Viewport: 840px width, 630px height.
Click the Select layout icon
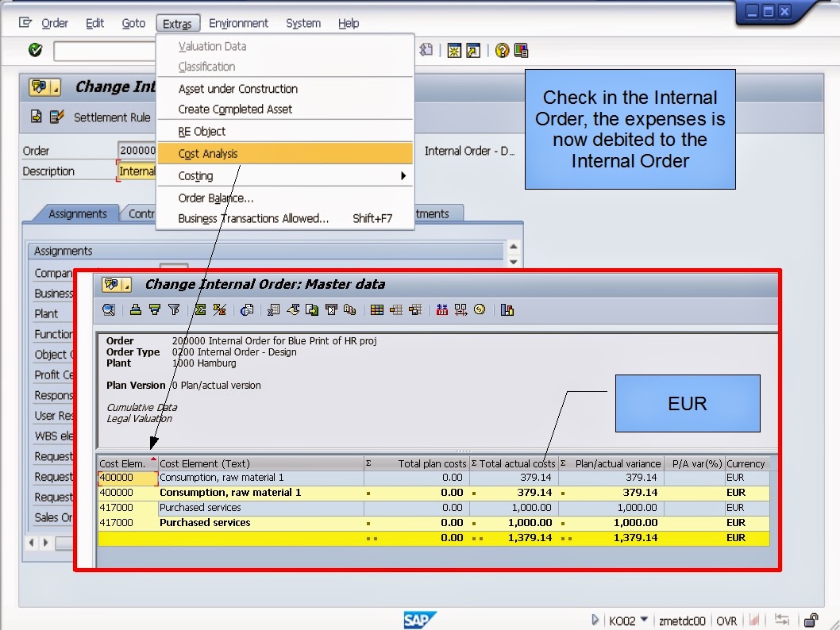pyautogui.click(x=396, y=310)
